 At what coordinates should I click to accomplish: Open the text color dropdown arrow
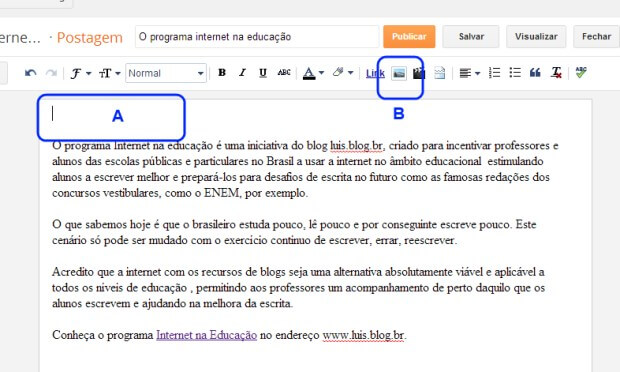pyautogui.click(x=321, y=73)
